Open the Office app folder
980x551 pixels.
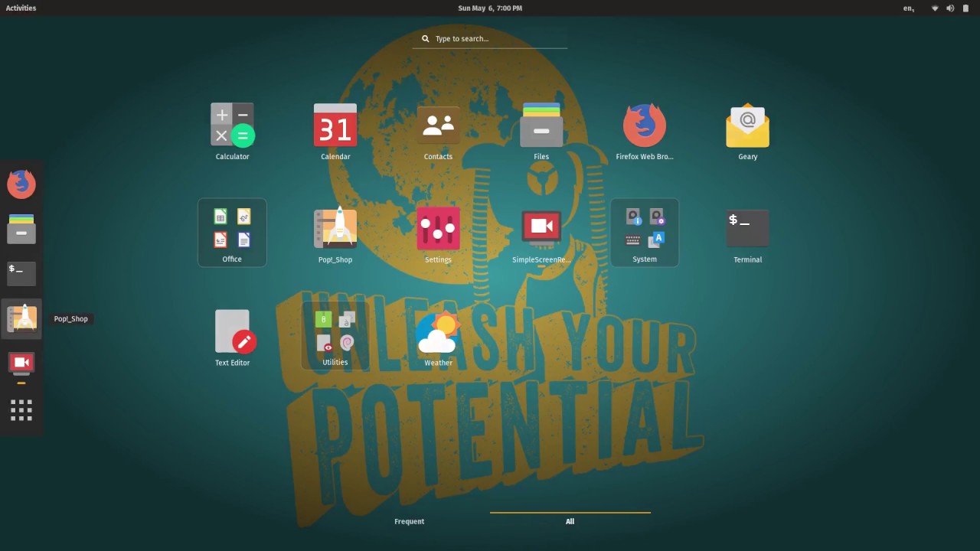click(232, 233)
